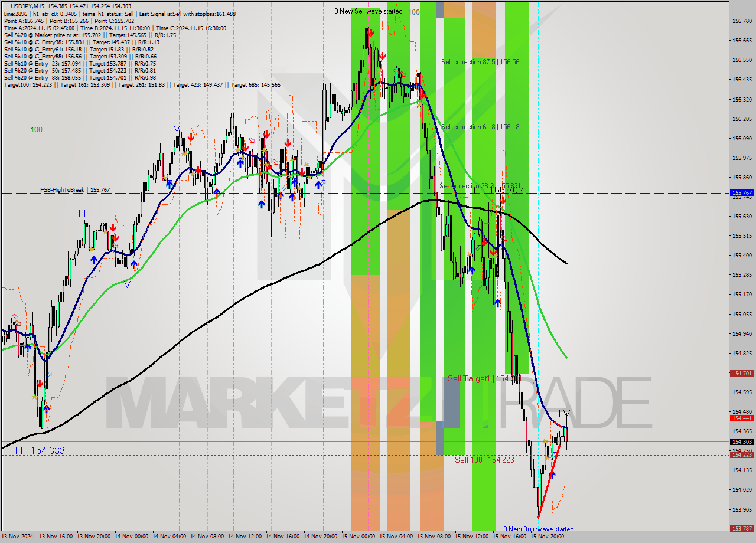Click the 153.787 price tag at the axis bottom

(742, 529)
